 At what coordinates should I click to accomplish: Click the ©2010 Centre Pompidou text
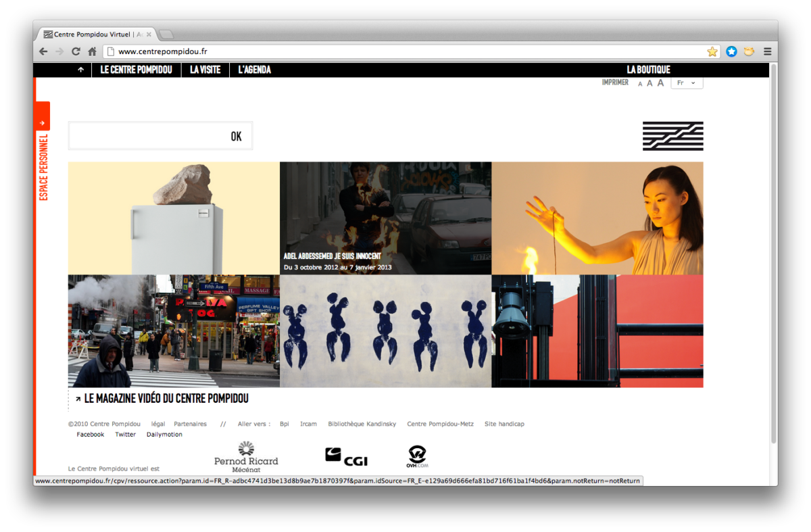(104, 425)
